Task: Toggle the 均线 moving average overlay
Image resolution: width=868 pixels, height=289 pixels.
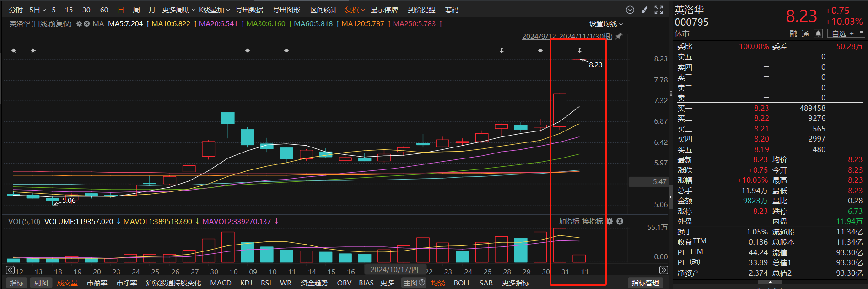Action: [438, 283]
